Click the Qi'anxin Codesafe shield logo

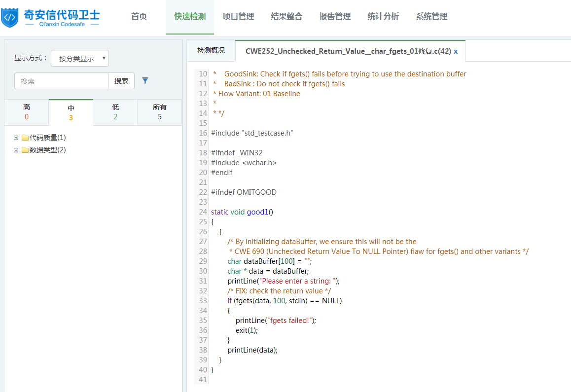coord(10,17)
